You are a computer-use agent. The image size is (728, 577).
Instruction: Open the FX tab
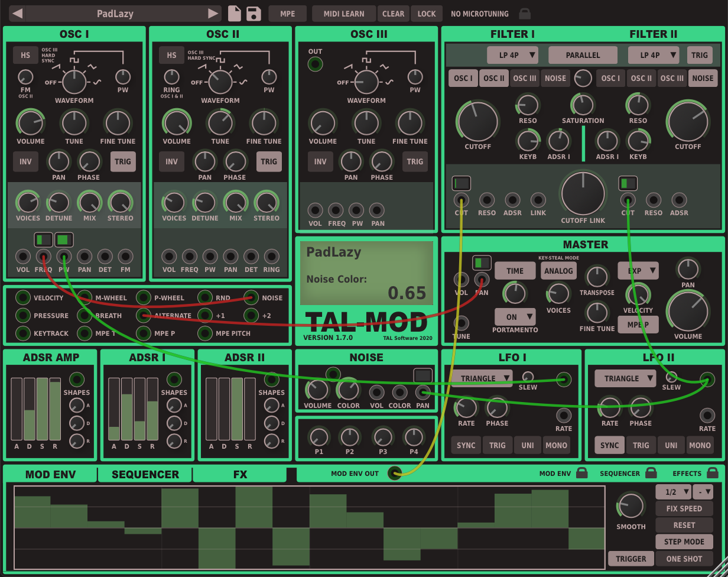click(240, 474)
